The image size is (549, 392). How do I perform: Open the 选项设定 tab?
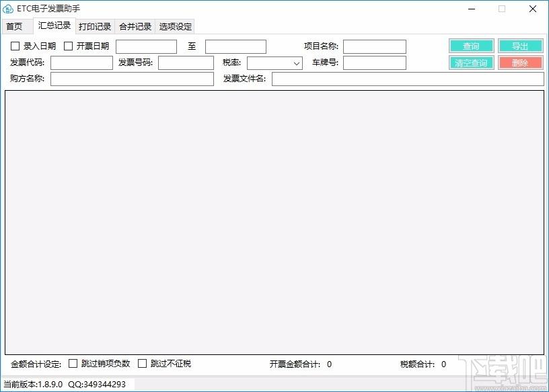click(x=176, y=27)
